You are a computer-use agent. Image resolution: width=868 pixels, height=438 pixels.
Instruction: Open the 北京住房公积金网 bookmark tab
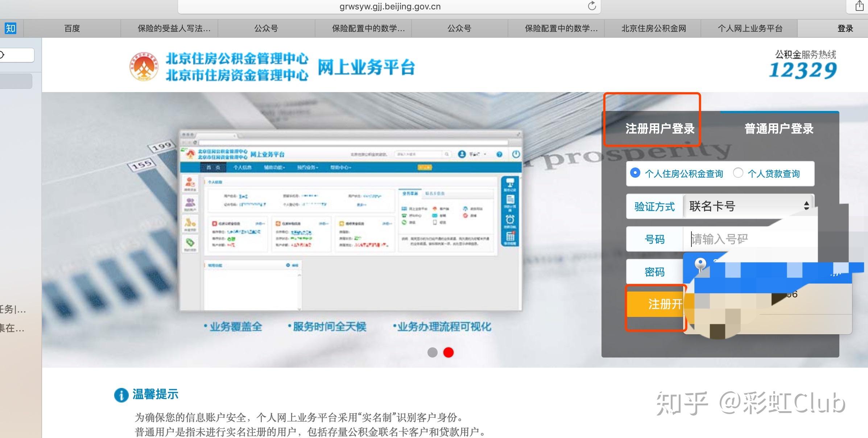653,28
